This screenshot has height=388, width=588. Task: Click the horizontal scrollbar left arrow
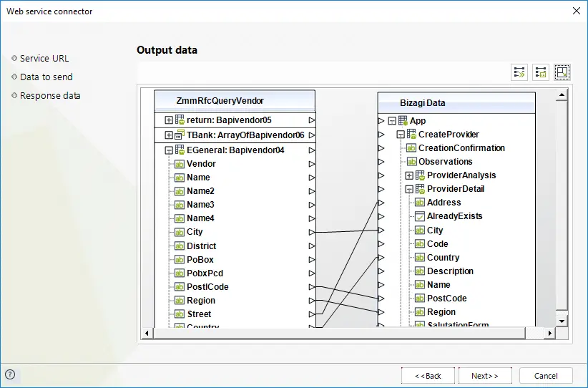coord(147,333)
